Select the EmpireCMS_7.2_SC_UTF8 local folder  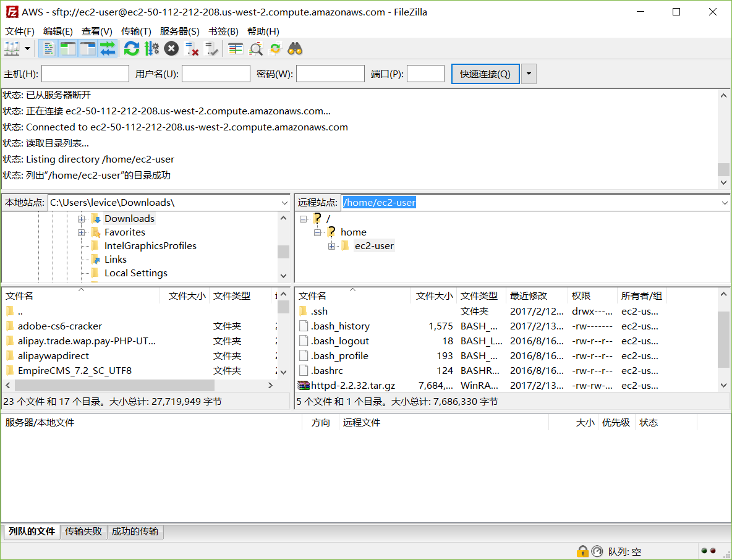[75, 371]
